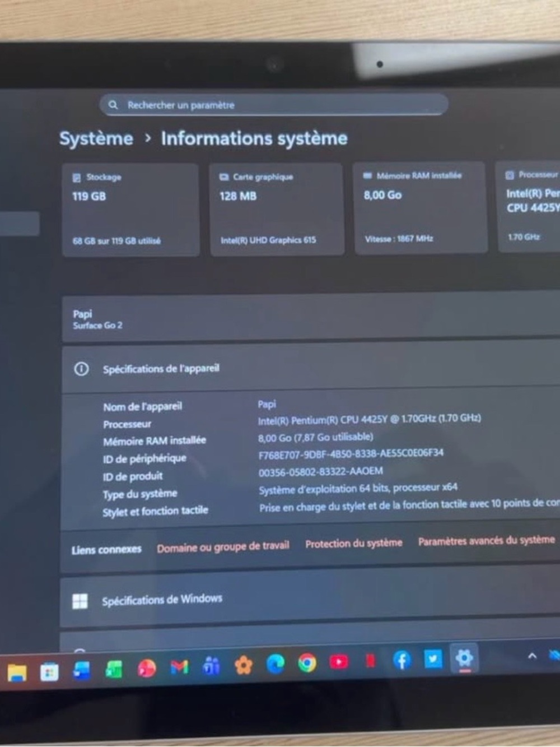Open Facebook from the taskbar
This screenshot has height=747, width=560.
[x=402, y=660]
